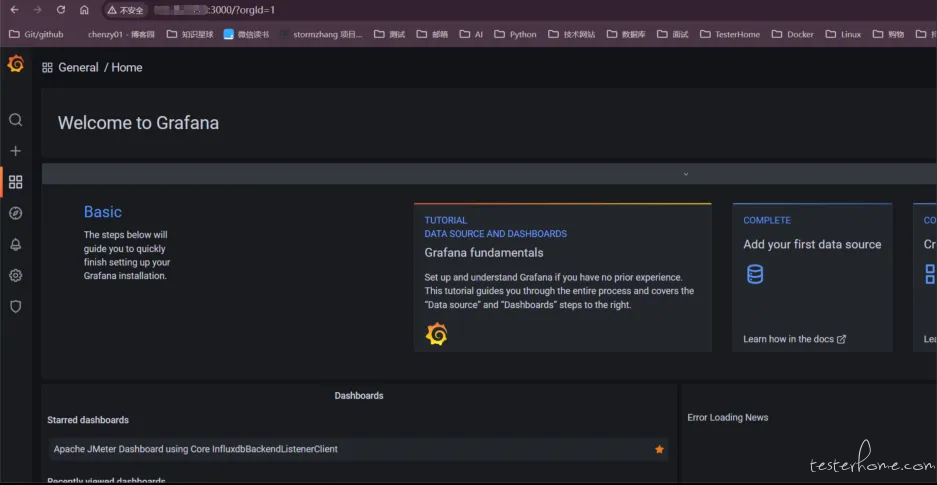Open the 面试 bookmark folder
Image resolution: width=937 pixels, height=485 pixels.
pyautogui.click(x=673, y=34)
